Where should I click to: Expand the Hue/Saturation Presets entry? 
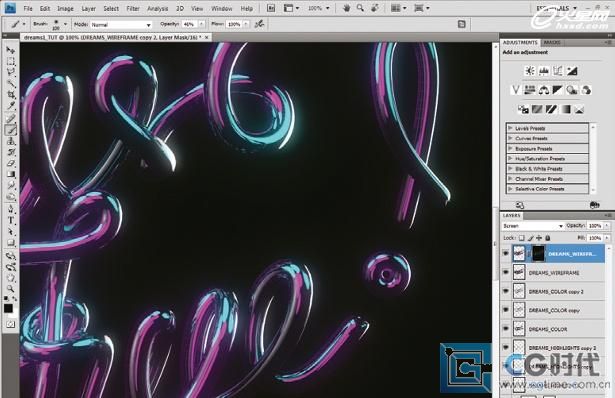pos(510,158)
